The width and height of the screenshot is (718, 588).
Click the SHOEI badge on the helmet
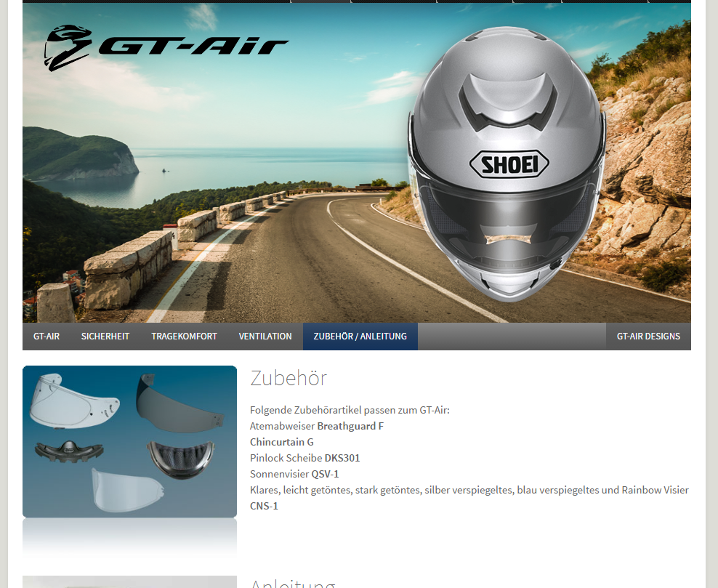pos(509,164)
